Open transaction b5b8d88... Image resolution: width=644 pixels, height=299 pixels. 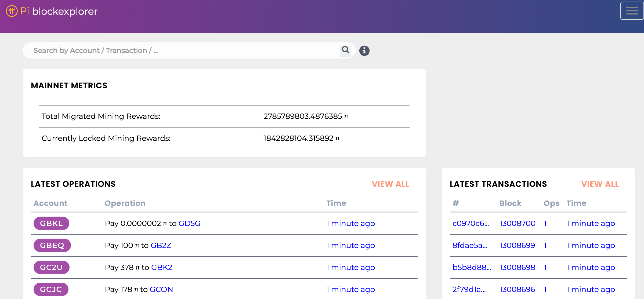(472, 267)
